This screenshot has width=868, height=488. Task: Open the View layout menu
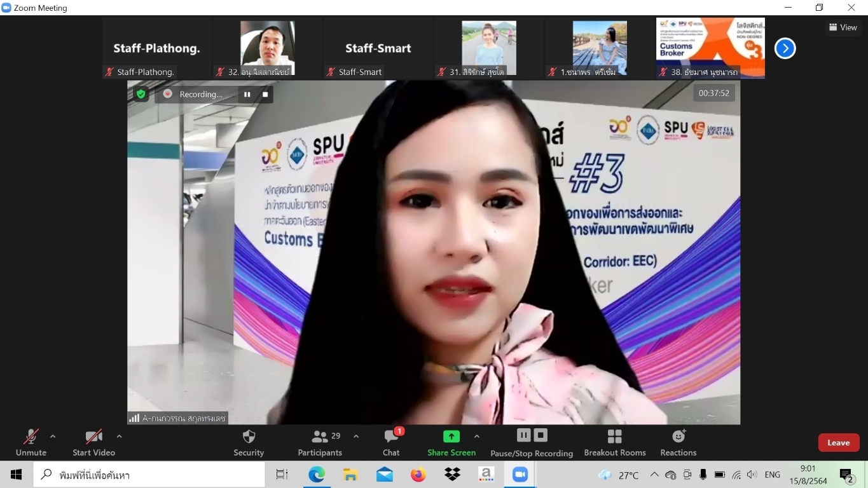click(x=843, y=27)
